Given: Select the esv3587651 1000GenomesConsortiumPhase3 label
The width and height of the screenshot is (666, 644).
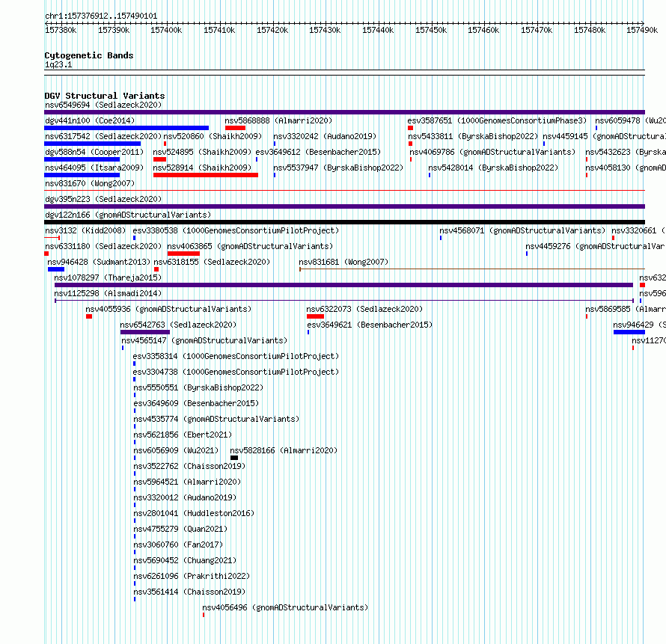Looking at the screenshot, I should coord(497,120).
